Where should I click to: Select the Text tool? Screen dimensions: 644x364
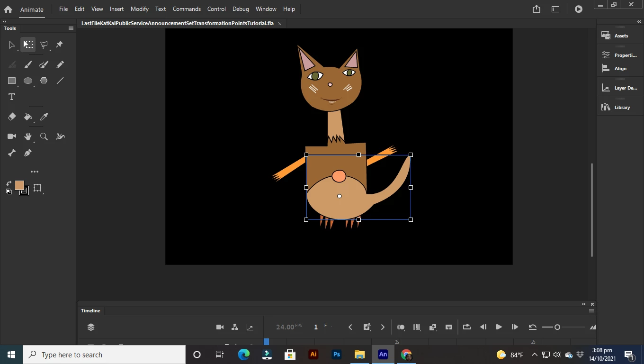point(12,97)
